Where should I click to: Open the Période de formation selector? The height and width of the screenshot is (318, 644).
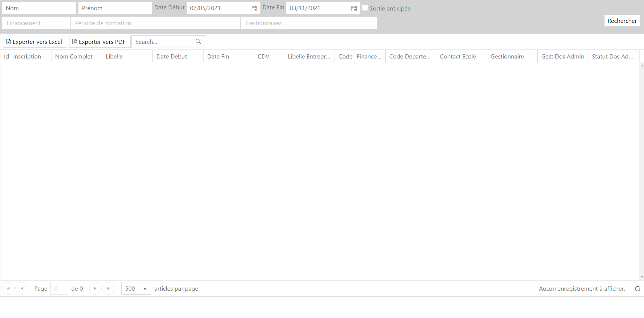(x=155, y=23)
